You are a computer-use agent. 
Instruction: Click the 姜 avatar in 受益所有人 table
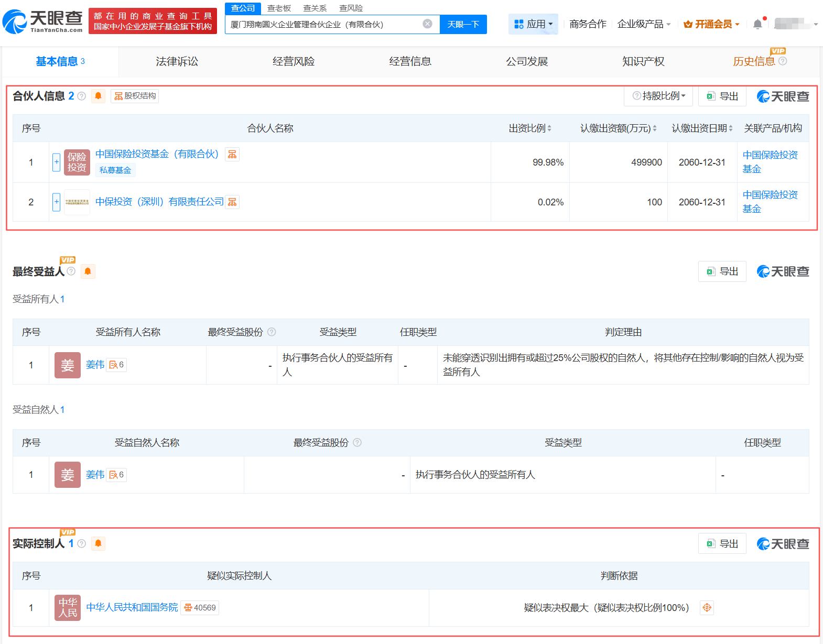coord(68,365)
